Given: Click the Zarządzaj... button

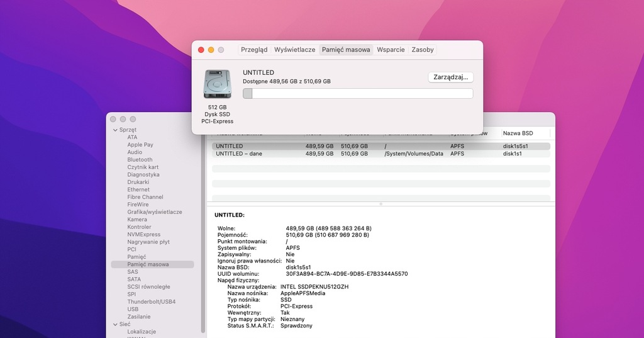Looking at the screenshot, I should click(x=450, y=77).
